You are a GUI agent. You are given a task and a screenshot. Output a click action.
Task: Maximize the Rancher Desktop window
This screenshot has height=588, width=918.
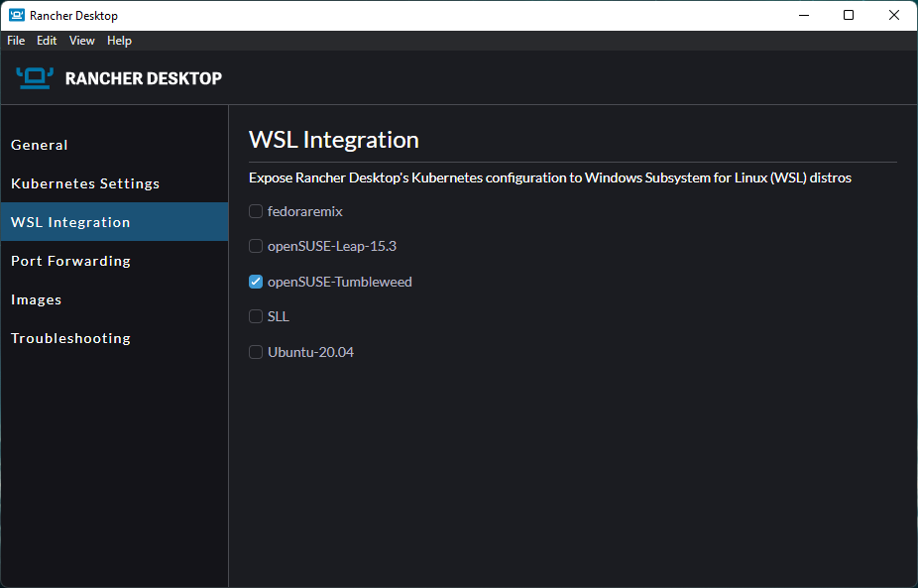849,15
